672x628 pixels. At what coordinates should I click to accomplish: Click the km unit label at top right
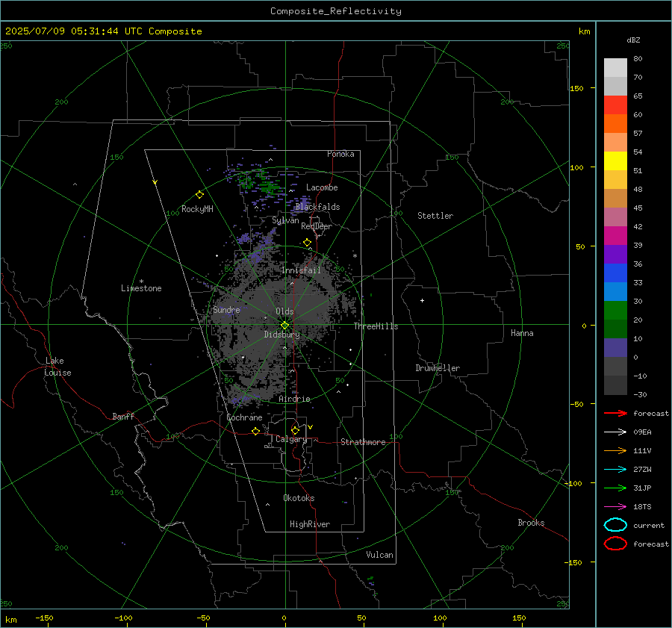click(x=584, y=31)
